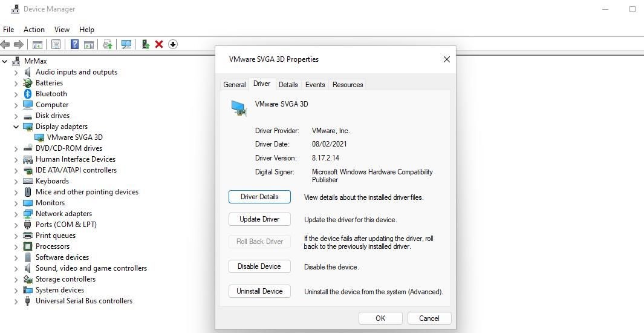
Task: Click the VMware SVGA 3D device icon in dialog
Action: point(239,108)
